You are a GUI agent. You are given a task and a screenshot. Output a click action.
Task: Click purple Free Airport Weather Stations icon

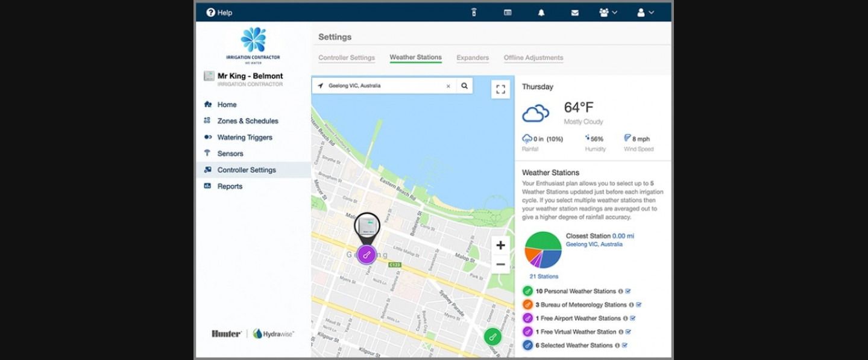(527, 318)
